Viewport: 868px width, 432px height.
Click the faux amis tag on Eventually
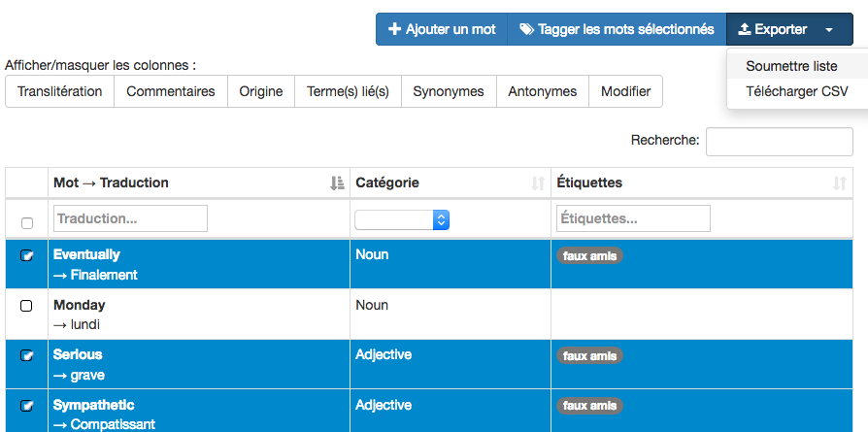589,255
